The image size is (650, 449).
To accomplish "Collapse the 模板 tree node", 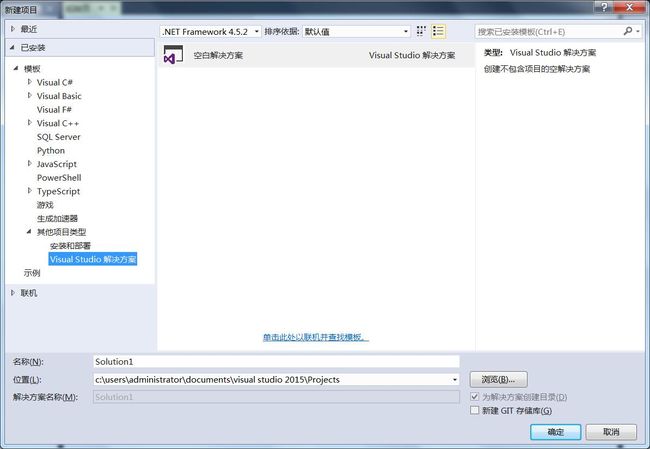I will [x=16, y=68].
